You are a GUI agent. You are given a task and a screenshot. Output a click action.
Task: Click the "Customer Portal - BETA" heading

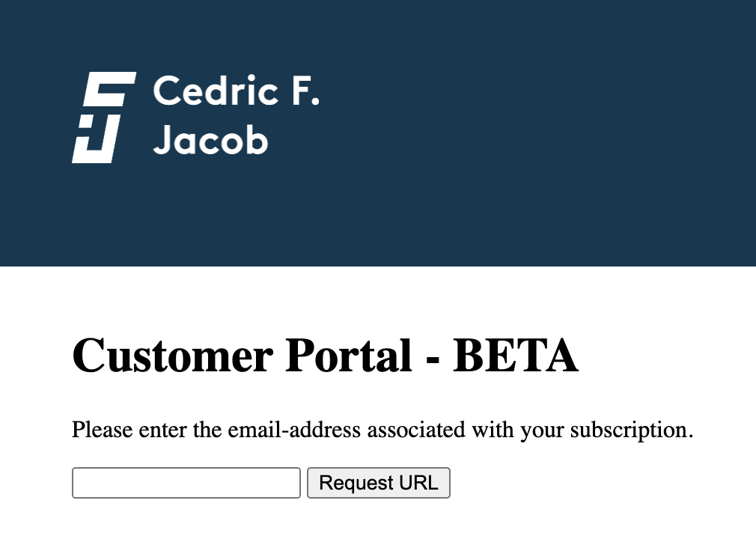tap(325, 356)
